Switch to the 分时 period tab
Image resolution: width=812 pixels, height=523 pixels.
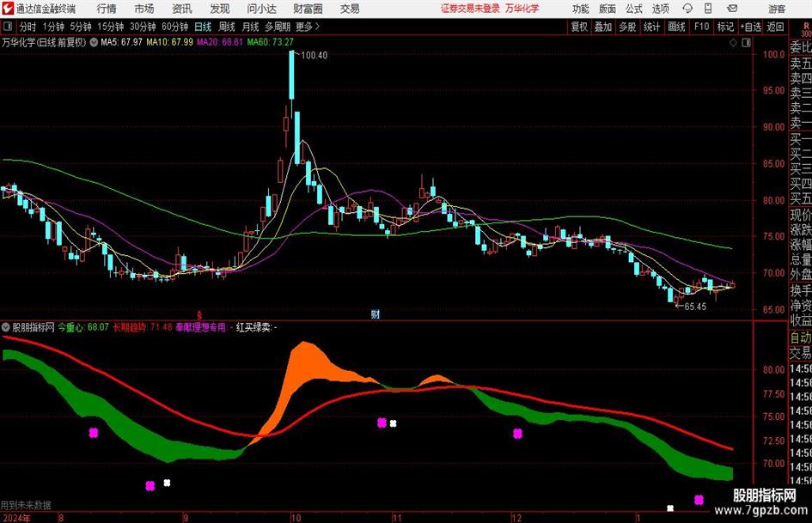(28, 27)
